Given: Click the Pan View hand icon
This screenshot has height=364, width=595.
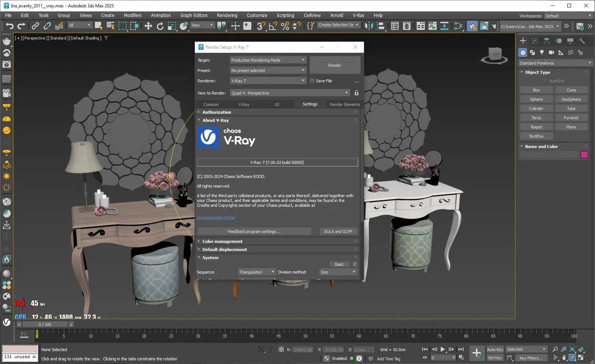Looking at the screenshot, I should tap(564, 357).
